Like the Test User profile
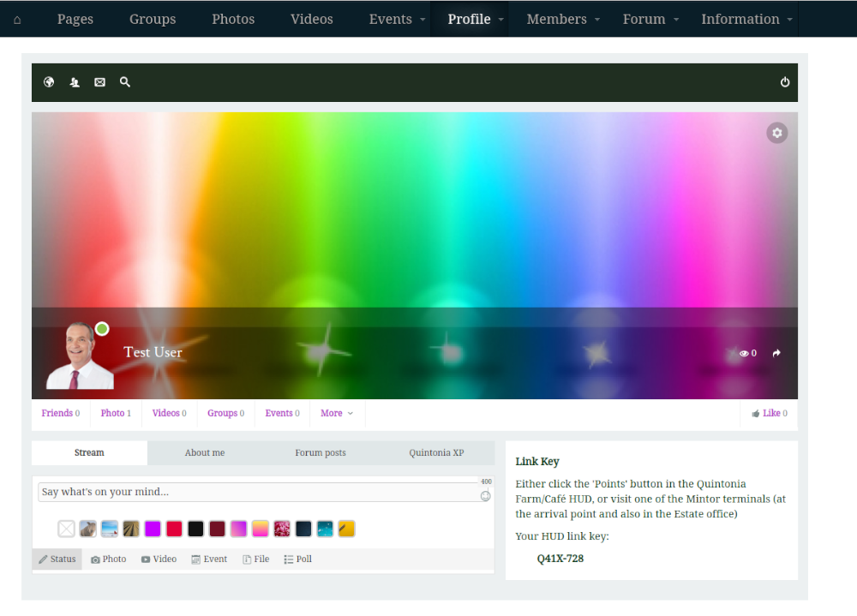857x616 pixels. coord(769,413)
